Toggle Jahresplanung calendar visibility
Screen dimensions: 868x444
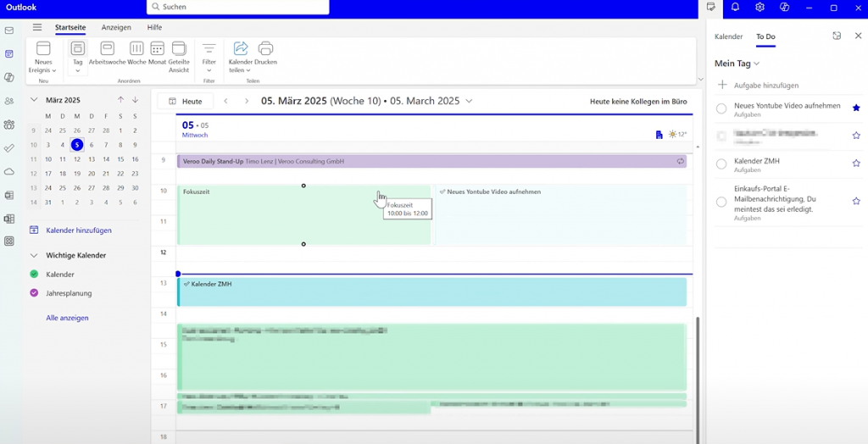[34, 293]
